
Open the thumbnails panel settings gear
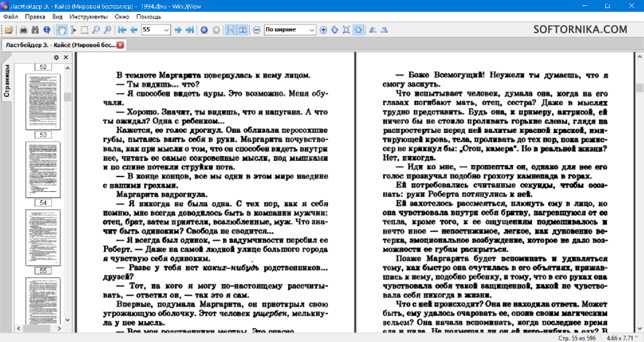(x=56, y=57)
